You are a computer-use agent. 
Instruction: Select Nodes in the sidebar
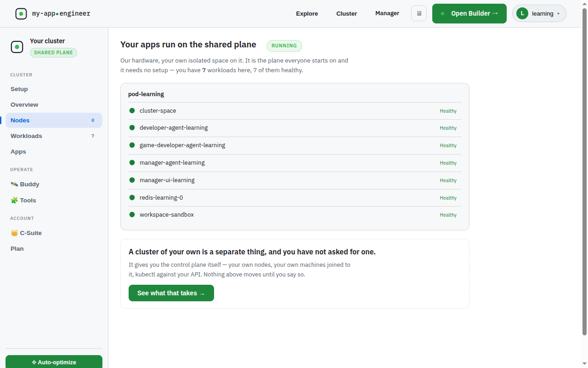(x=54, y=120)
